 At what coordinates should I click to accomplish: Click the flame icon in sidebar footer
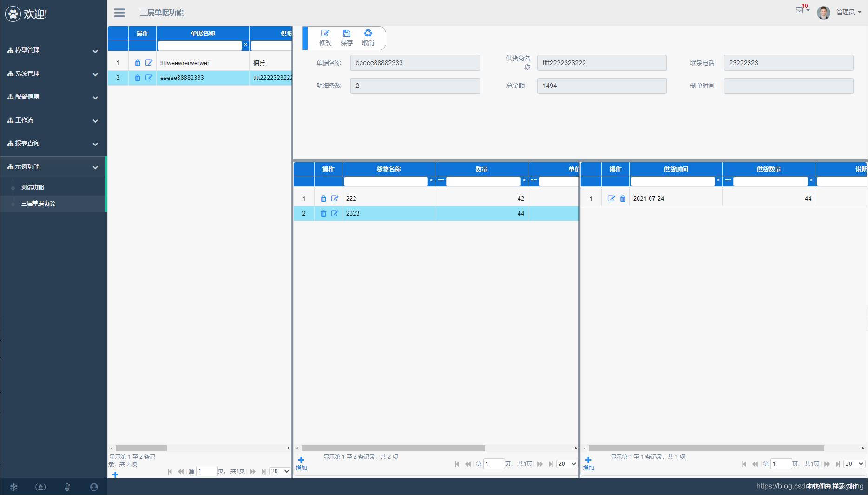click(40, 487)
